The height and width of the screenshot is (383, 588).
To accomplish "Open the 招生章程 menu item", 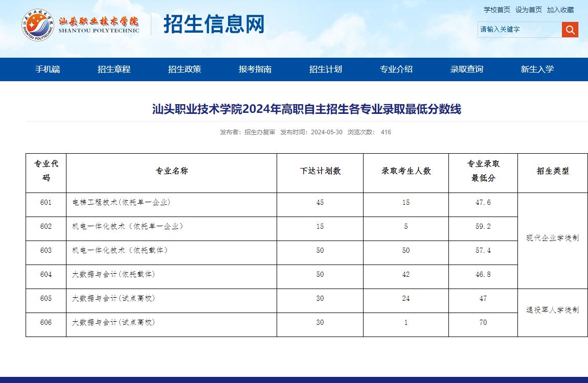I will pos(114,69).
